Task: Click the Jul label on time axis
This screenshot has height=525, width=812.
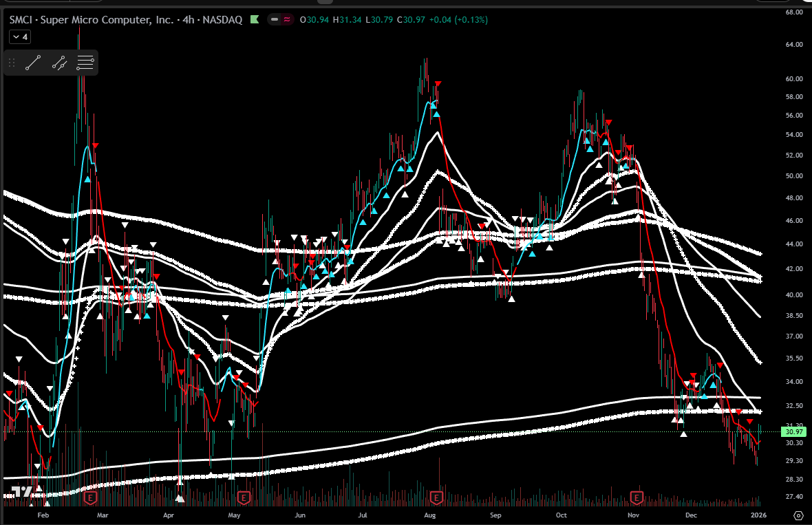Action: [x=363, y=515]
